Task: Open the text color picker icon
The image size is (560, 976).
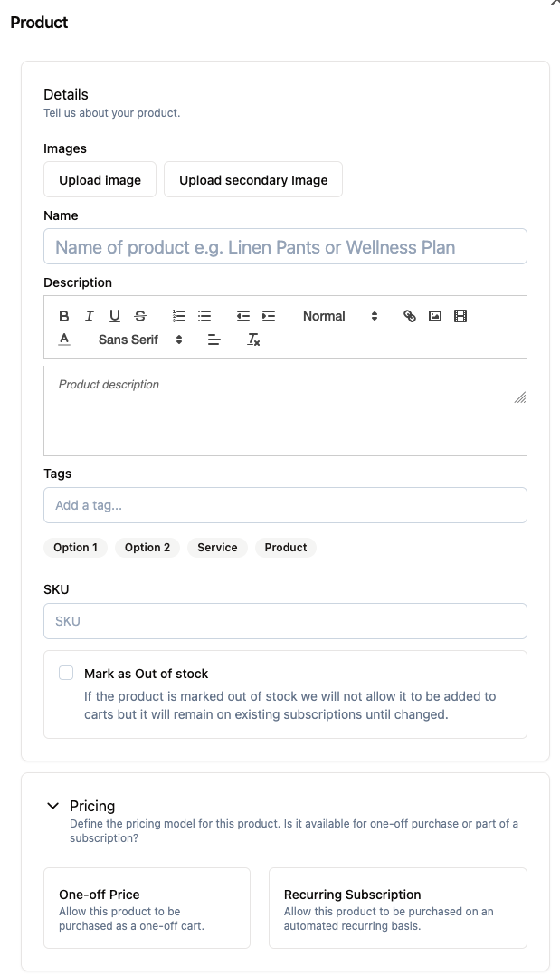Action: tap(63, 340)
